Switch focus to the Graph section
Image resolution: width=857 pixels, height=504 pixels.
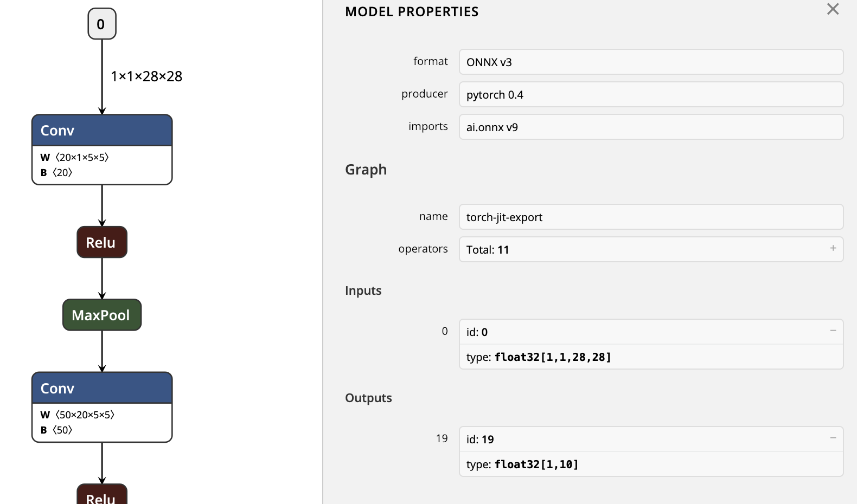click(x=366, y=170)
